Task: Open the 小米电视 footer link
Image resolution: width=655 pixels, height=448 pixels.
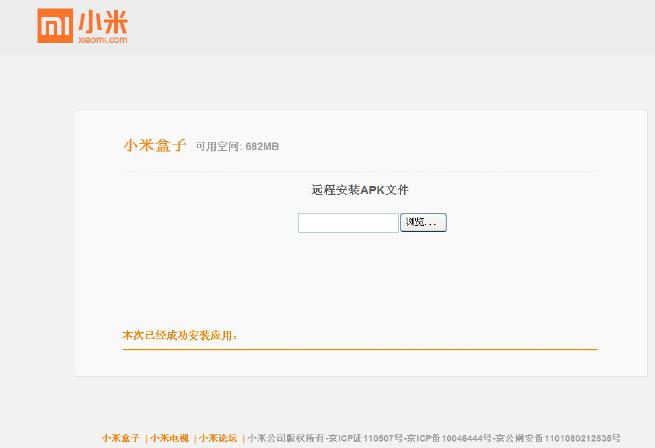Action: [169, 438]
